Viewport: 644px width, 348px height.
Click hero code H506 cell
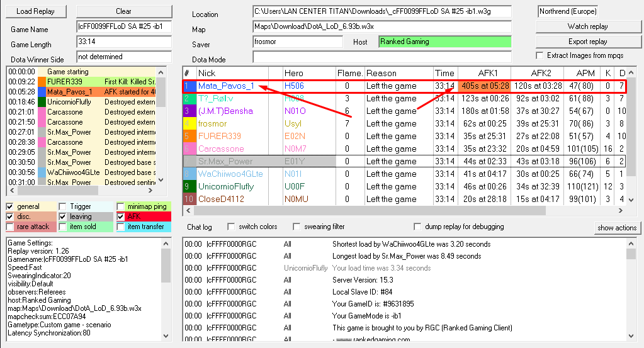point(294,86)
